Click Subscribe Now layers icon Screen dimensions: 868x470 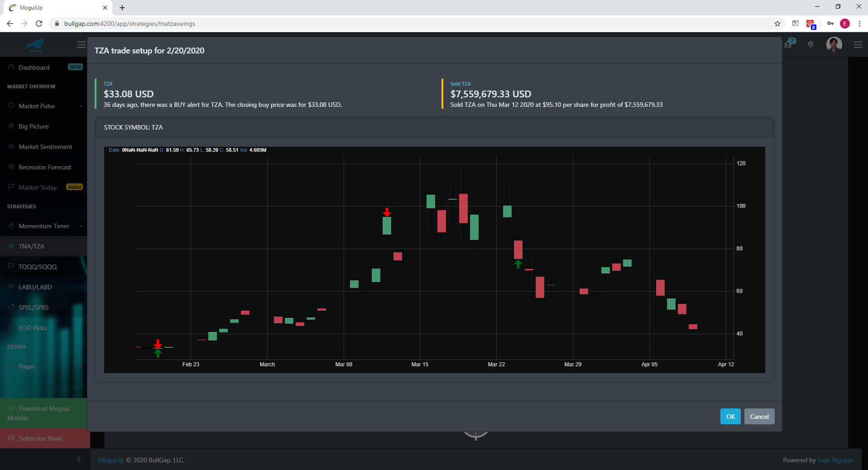pyautogui.click(x=11, y=438)
